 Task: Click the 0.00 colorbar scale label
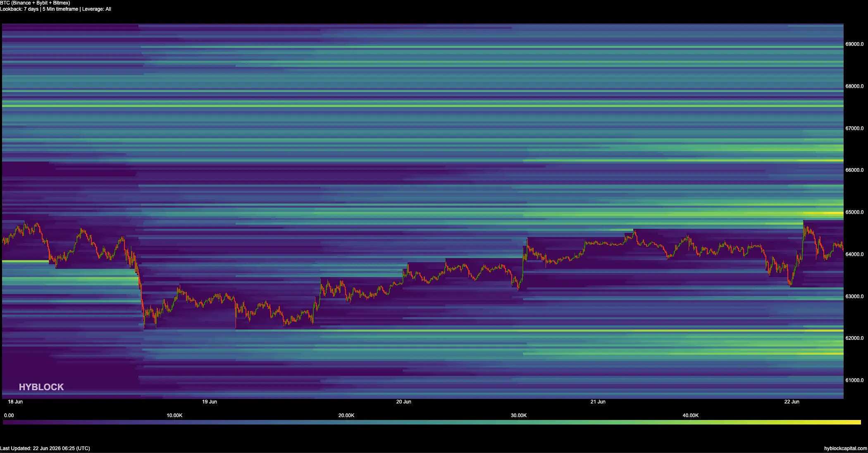coord(9,415)
